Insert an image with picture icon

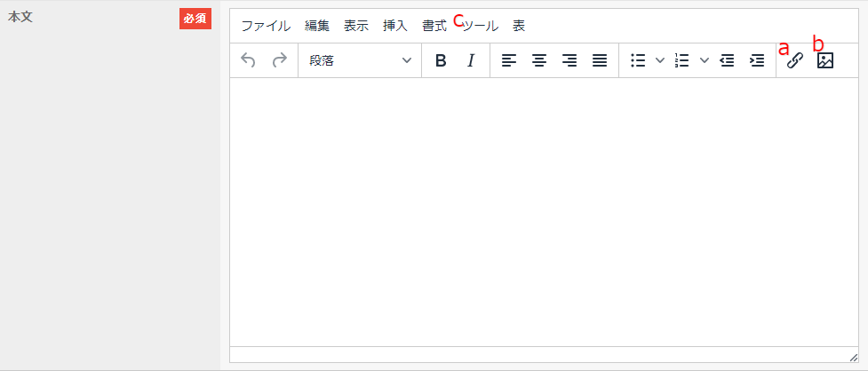point(825,60)
